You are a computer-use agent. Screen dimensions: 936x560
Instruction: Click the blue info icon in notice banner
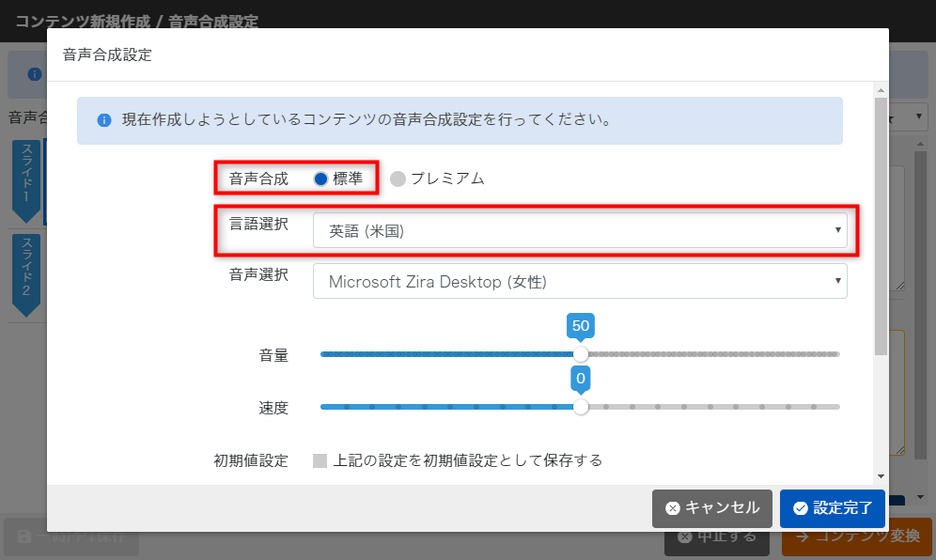click(104, 120)
